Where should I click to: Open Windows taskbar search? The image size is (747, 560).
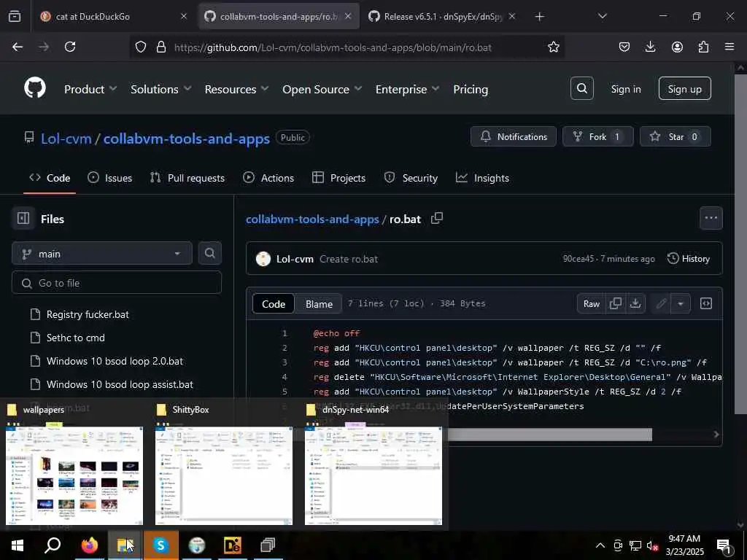tap(53, 545)
